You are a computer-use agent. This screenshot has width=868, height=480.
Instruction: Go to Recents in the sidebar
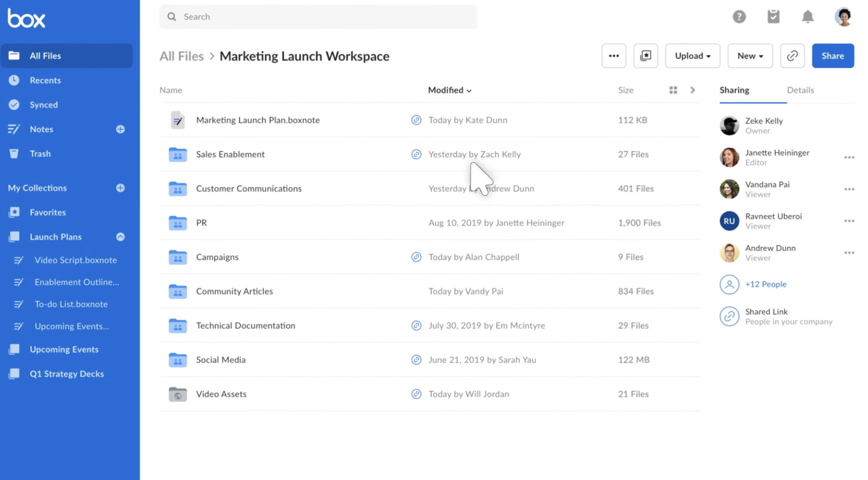[x=45, y=80]
